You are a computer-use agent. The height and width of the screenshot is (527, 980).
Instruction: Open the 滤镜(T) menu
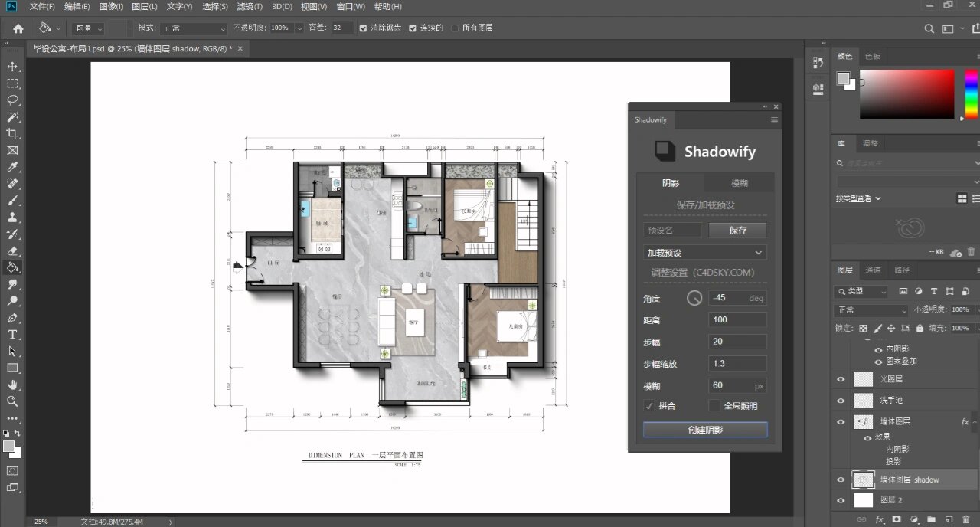(x=247, y=7)
